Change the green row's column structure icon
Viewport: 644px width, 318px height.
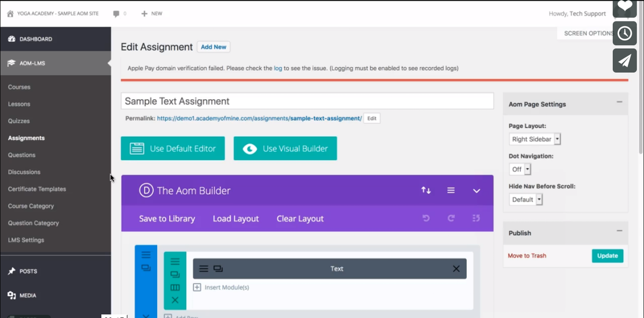175,287
